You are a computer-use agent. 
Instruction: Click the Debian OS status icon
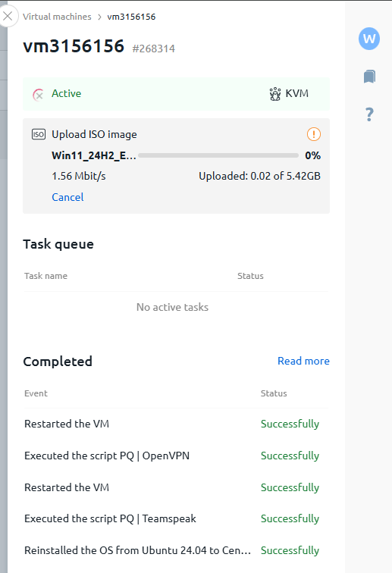click(38, 95)
